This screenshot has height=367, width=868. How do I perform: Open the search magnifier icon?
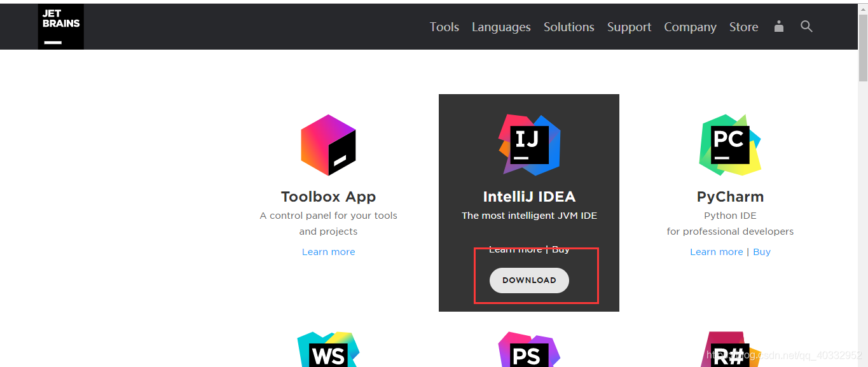806,26
